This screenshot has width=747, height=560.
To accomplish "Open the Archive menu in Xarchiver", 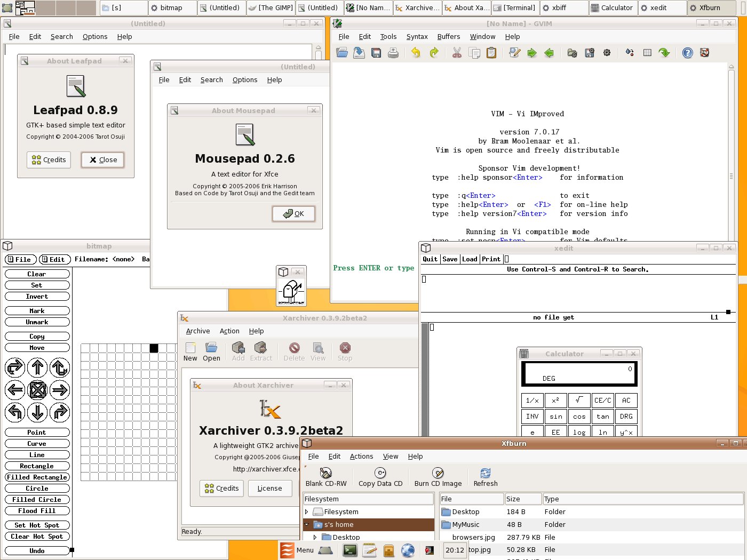I will click(x=198, y=331).
